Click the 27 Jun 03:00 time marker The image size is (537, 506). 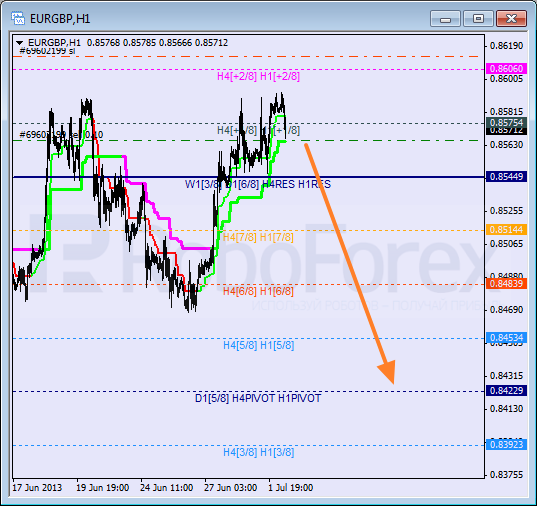pos(230,488)
